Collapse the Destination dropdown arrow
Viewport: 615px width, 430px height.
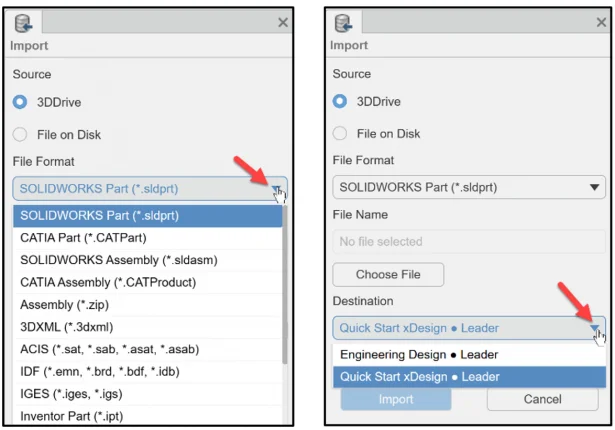596,328
